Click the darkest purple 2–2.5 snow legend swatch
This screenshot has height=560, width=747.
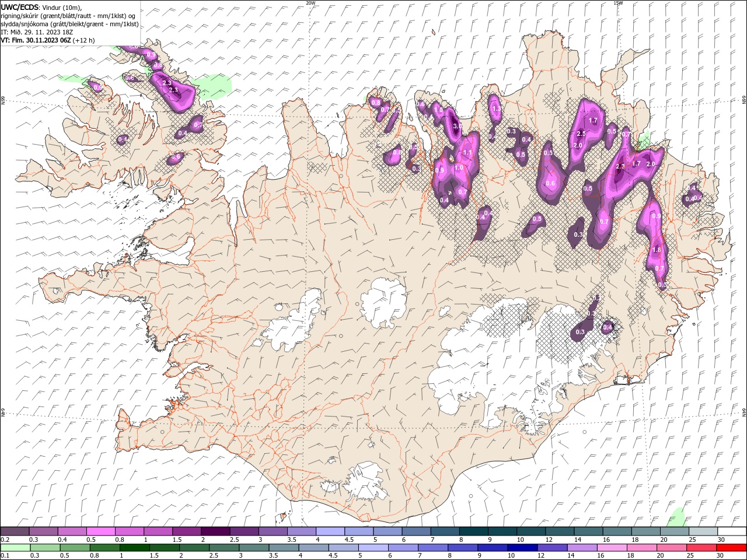coord(215,531)
